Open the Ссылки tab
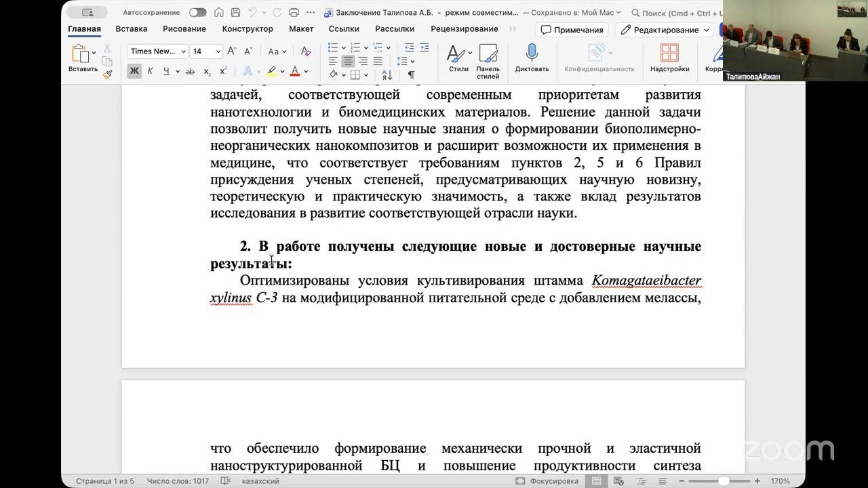This screenshot has width=868, height=488. pos(344,29)
